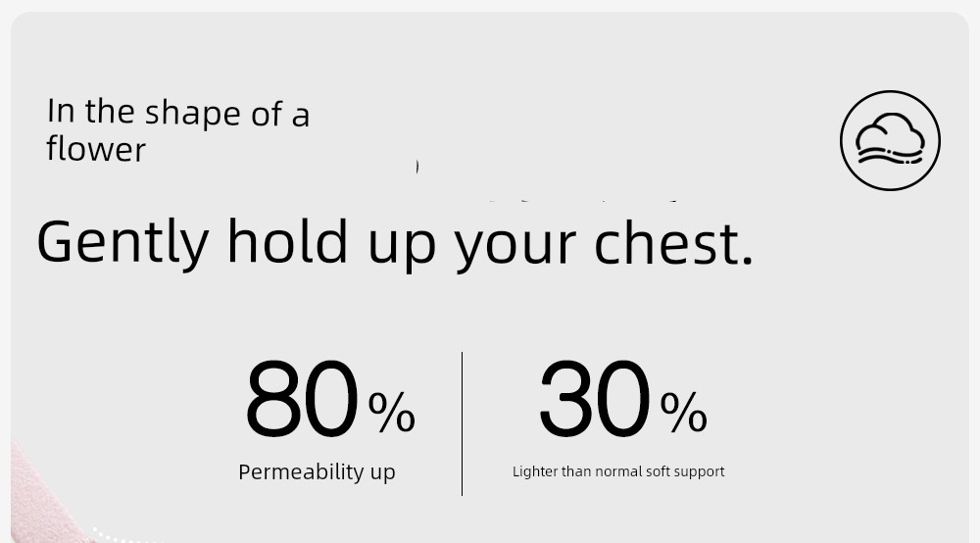The width and height of the screenshot is (980, 543).
Task: Click the percent sign beside 80
Action: pyautogui.click(x=392, y=412)
